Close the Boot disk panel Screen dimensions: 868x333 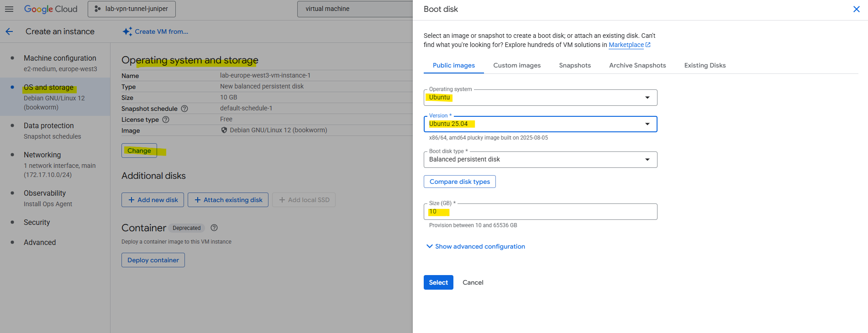point(857,9)
